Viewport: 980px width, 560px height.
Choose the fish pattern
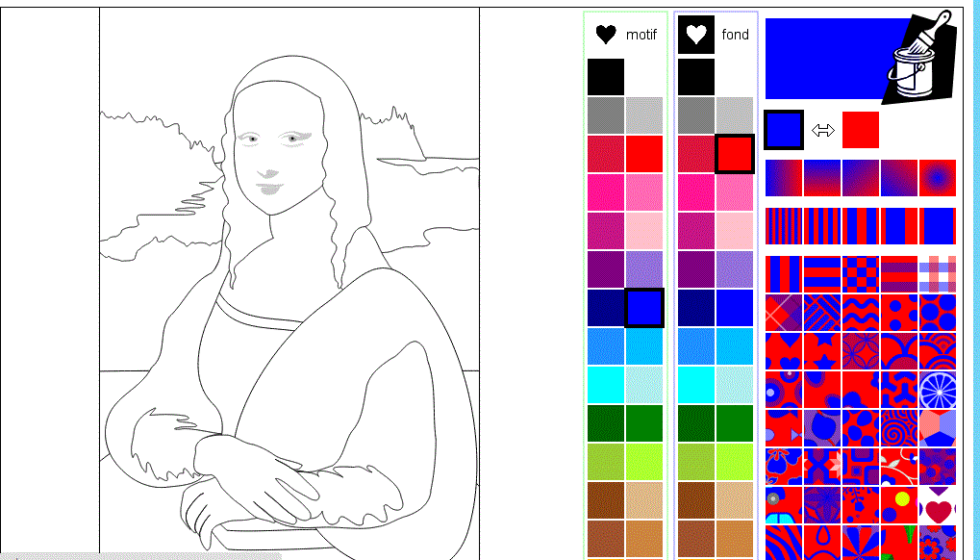[x=784, y=428]
